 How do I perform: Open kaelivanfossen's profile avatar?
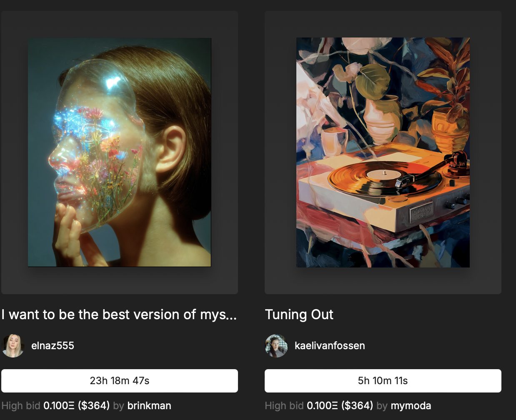[x=276, y=345]
